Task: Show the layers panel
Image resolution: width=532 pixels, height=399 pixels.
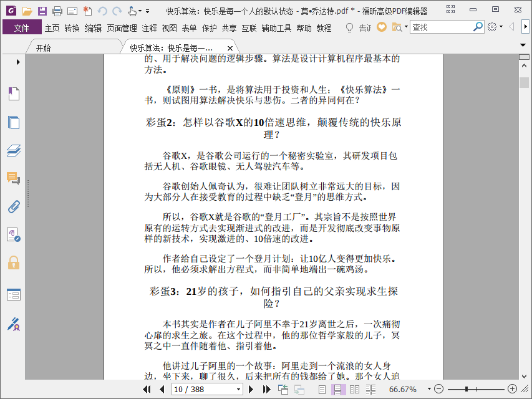Action: tap(14, 150)
